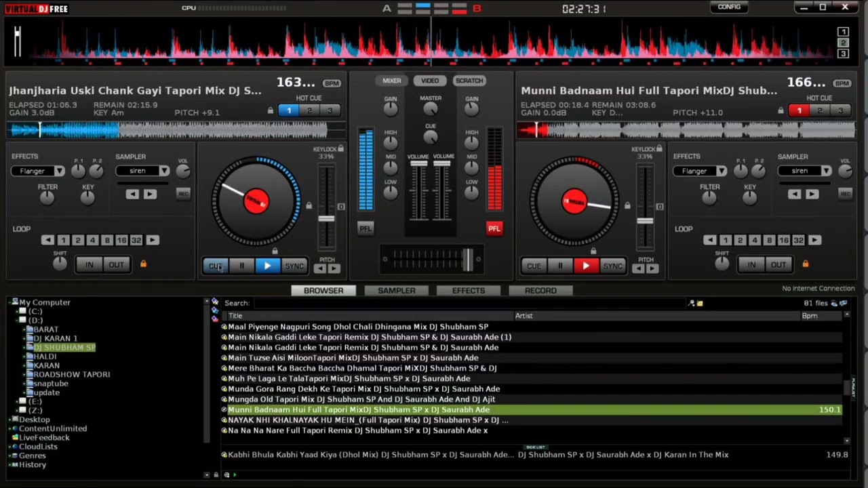
Task: Set loop OUT on right deck
Action: pyautogui.click(x=778, y=264)
